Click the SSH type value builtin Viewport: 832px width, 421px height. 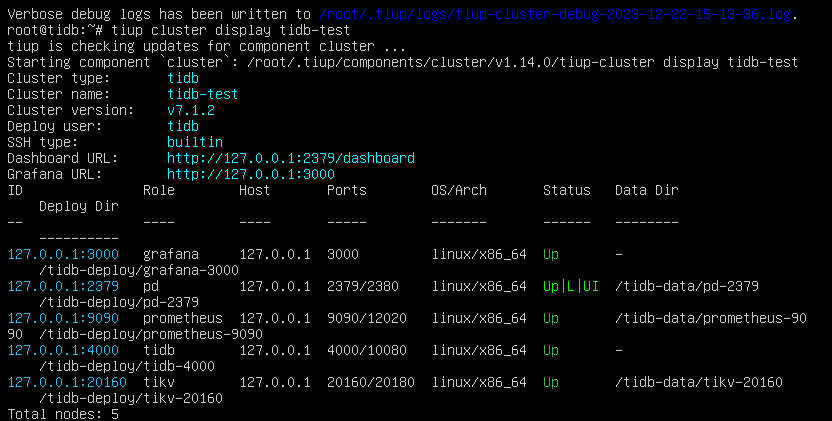194,142
